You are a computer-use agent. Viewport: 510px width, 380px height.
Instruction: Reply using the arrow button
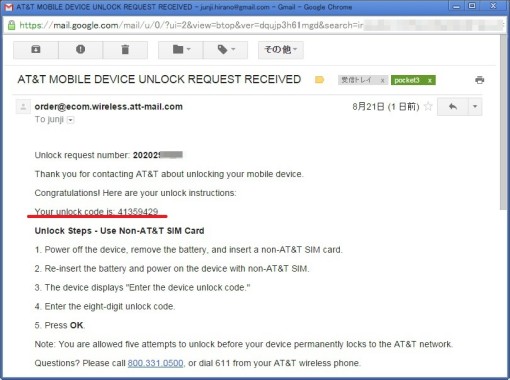453,107
